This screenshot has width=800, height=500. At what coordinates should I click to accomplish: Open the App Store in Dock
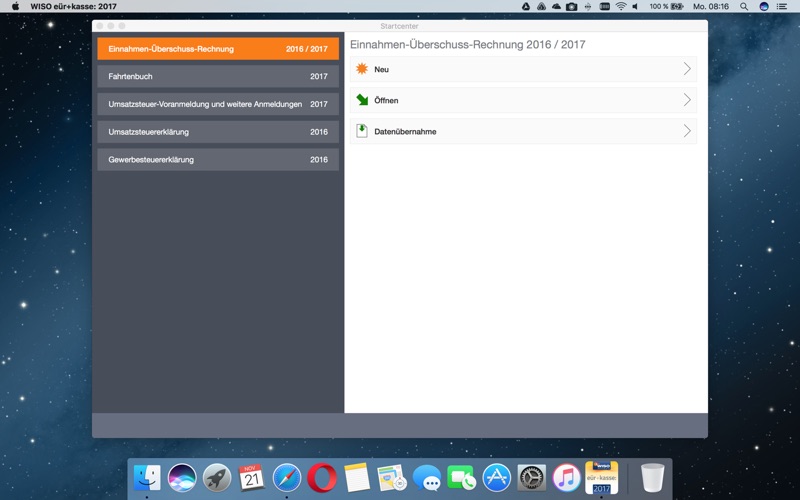pyautogui.click(x=497, y=478)
